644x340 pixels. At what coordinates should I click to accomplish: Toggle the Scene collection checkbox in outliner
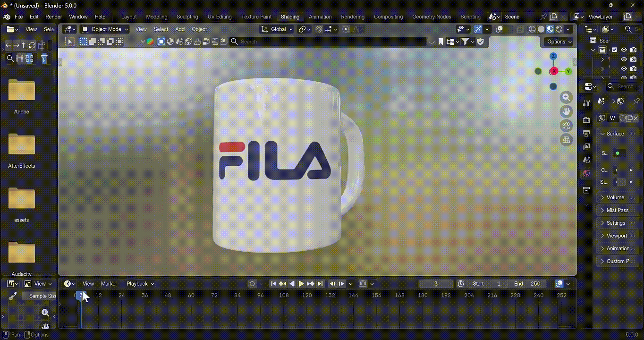click(x=614, y=50)
